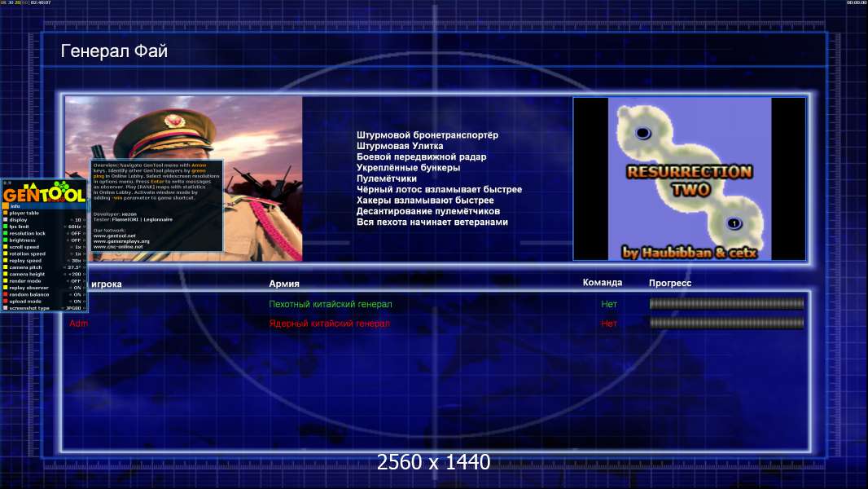Click the green square beside fps limit
868x489 pixels.
coord(6,227)
